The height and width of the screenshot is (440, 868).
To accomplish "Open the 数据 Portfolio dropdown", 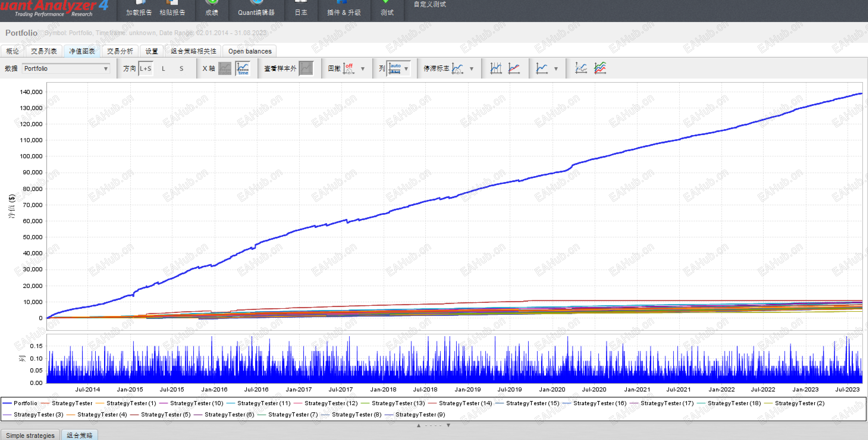I will 66,68.
